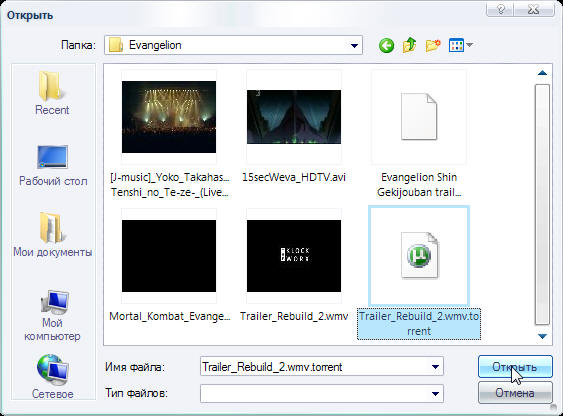Select the J-music Yoko Takahashi video thumbnail
563x416 pixels.
[169, 117]
